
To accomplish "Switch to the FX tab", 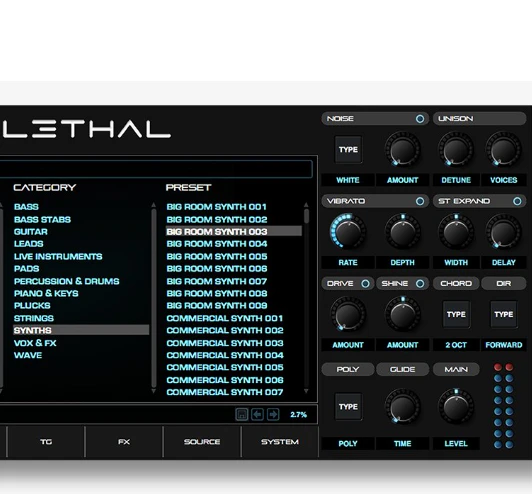I will [x=124, y=442].
